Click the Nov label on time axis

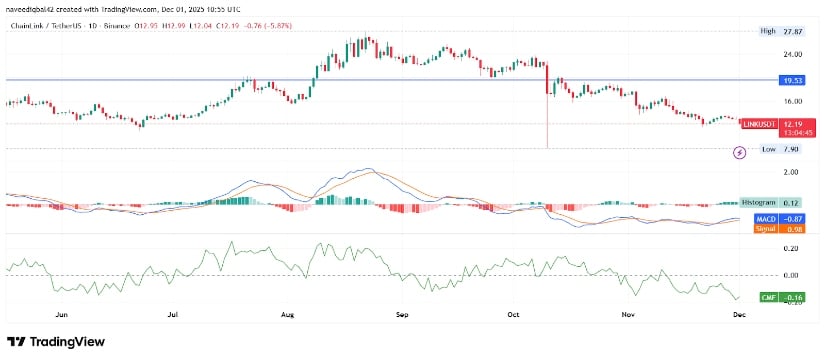(x=627, y=315)
